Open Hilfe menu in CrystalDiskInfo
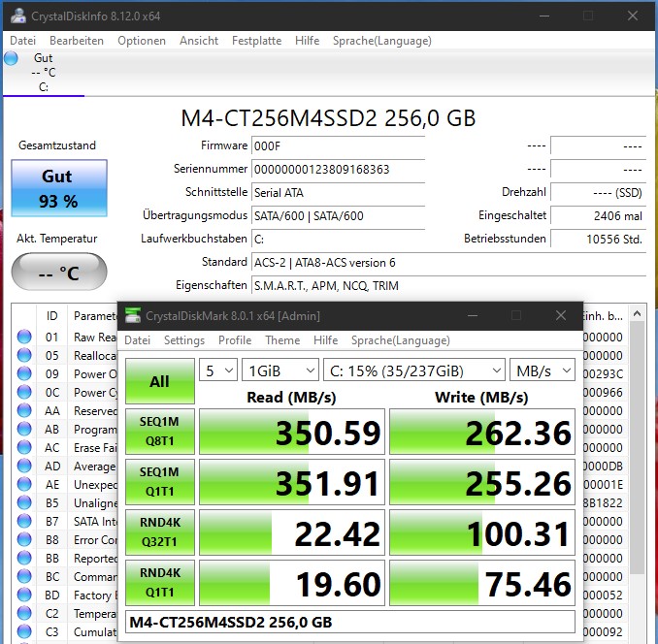658x644 pixels. tap(308, 41)
